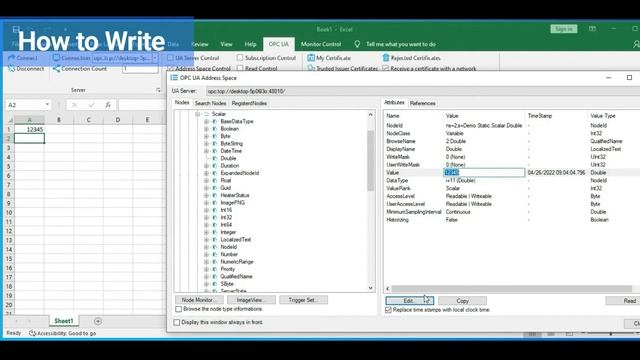Expand the DateTime tree node
640x360 pixels.
[x=207, y=151]
